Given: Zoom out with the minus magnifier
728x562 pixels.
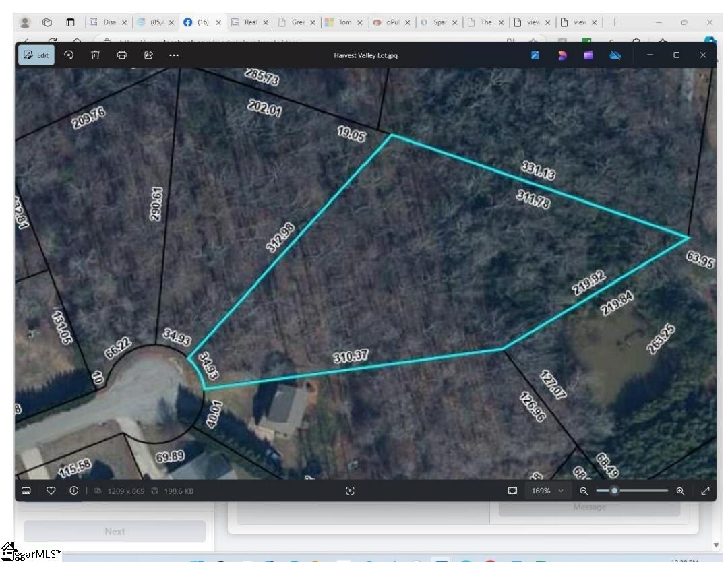Looking at the screenshot, I should [x=584, y=491].
